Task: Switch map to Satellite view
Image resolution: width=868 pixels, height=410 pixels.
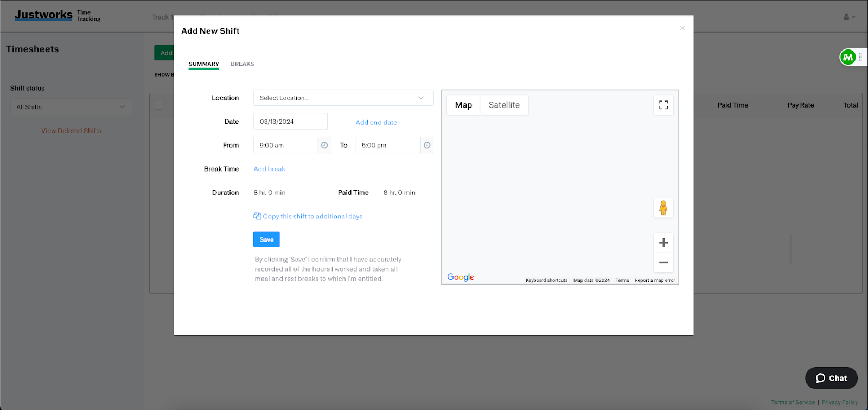Action: pos(503,105)
